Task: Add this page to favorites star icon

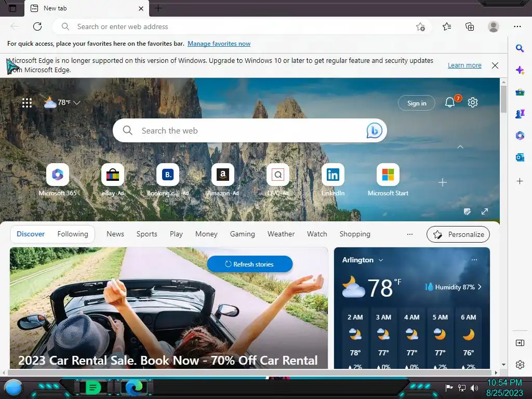Action: 420,27
